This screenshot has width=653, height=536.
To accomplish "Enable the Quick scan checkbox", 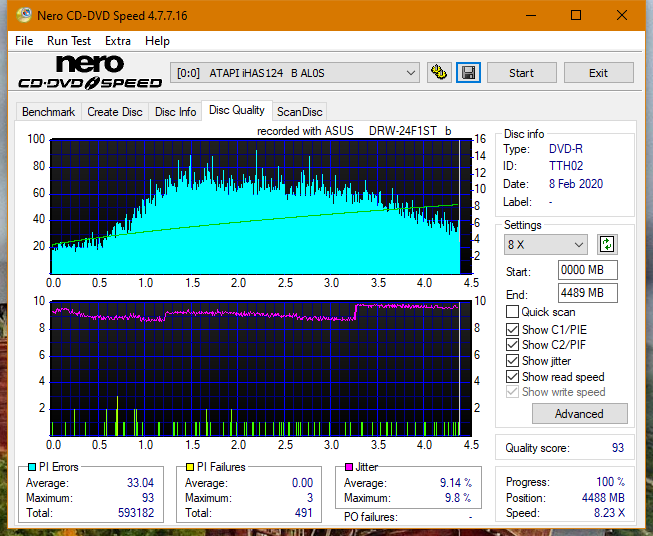I will [512, 312].
